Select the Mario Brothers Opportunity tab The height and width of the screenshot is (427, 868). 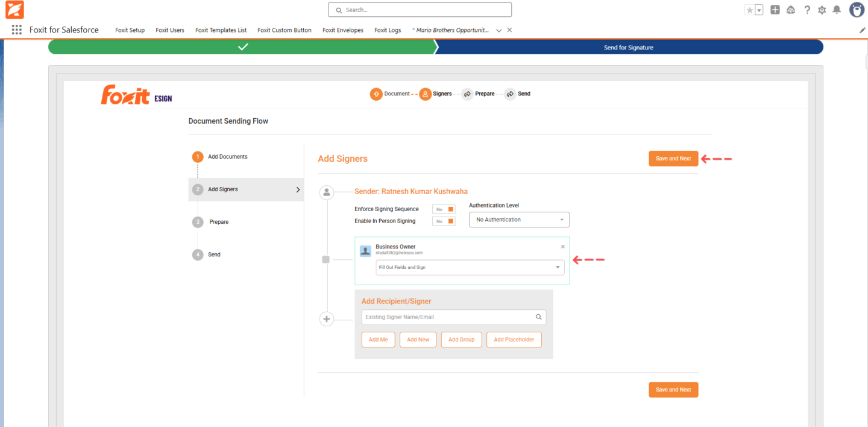coord(451,30)
